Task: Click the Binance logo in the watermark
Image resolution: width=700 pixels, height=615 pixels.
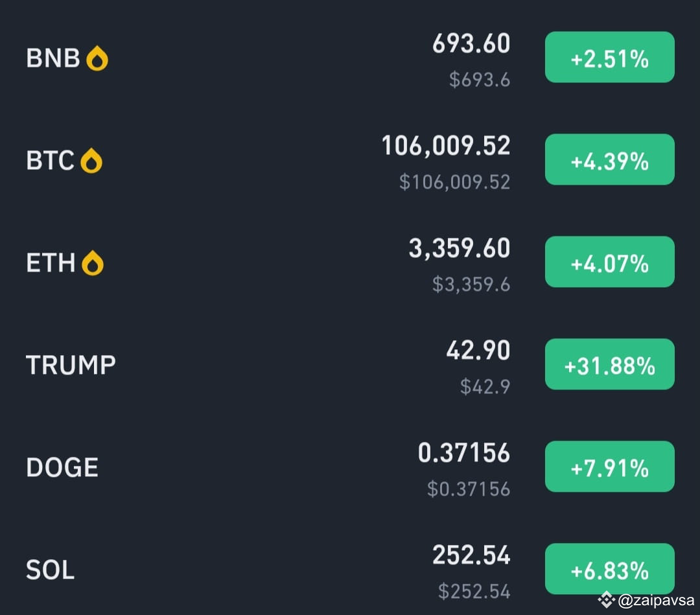Action: click(606, 600)
